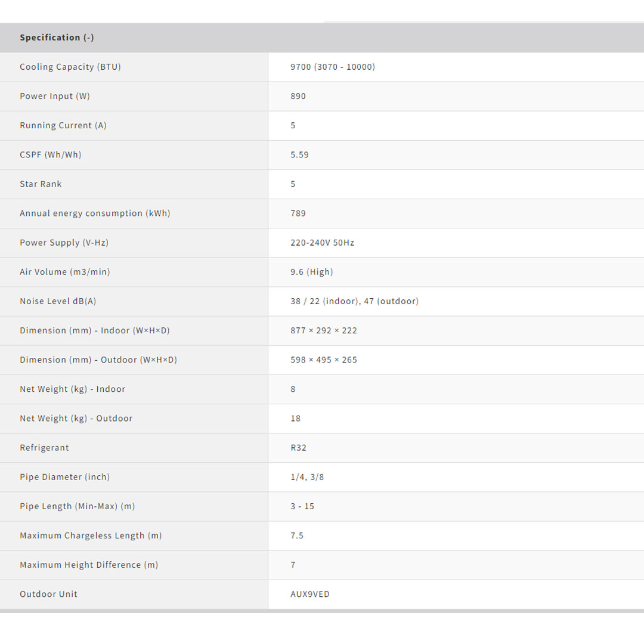The width and height of the screenshot is (644, 644).
Task: Click the indoor dimension value 877 × 292 × 222
Action: pos(324,330)
